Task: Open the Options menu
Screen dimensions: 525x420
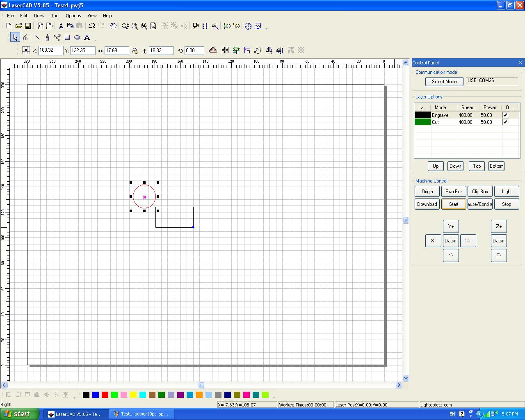Action: click(73, 16)
